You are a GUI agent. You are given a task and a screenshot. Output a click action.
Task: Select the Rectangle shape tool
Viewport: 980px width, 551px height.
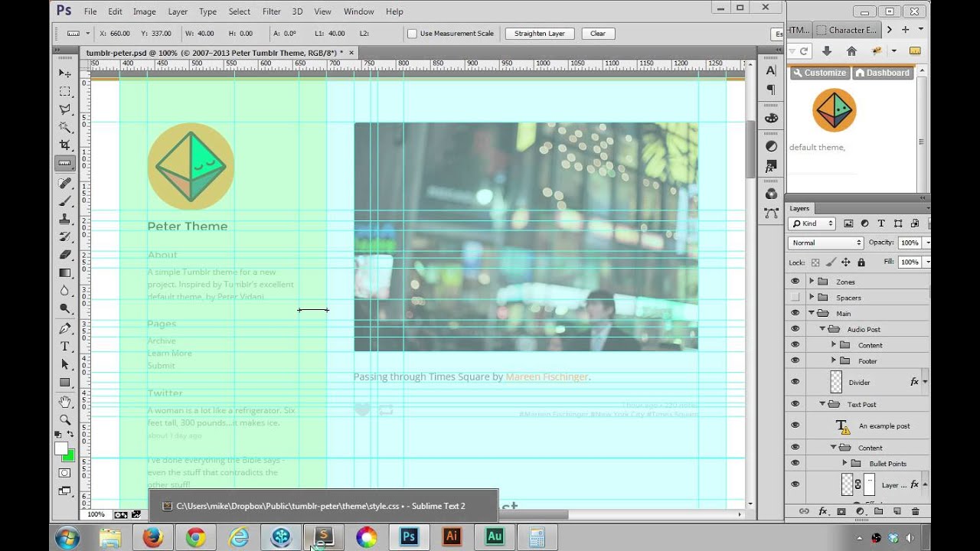click(65, 382)
